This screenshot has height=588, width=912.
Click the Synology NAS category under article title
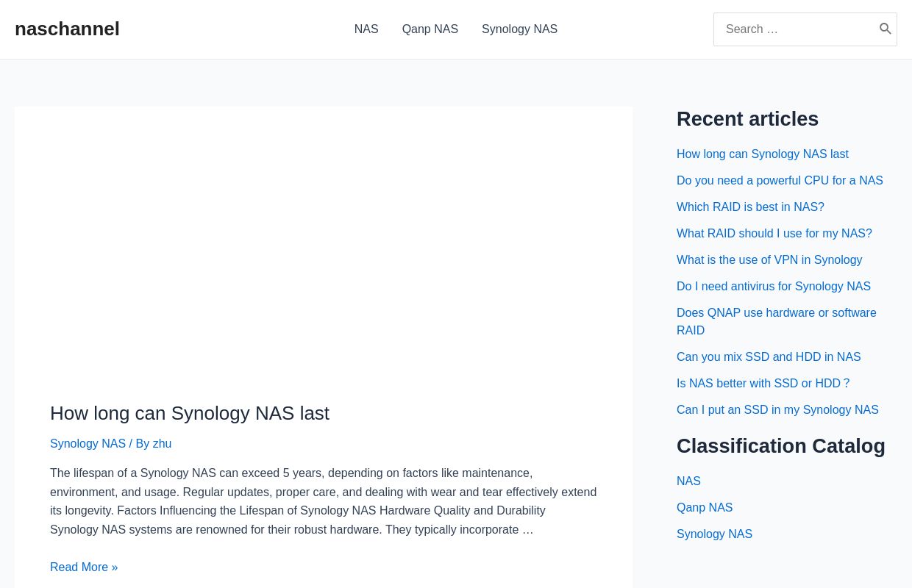coord(88,444)
